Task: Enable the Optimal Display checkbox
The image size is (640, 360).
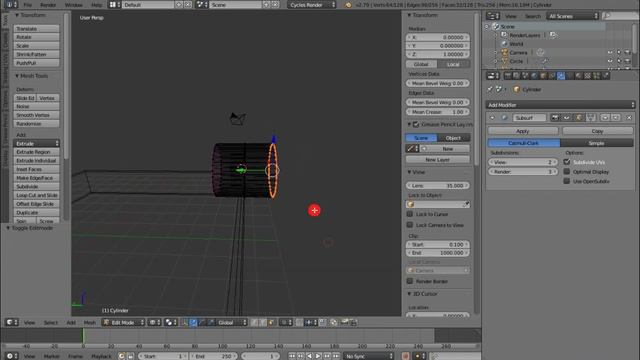Action: pos(567,171)
